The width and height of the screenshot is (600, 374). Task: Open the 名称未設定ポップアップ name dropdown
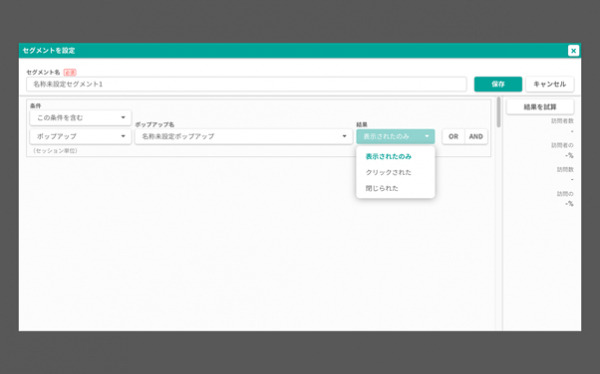pyautogui.click(x=243, y=136)
